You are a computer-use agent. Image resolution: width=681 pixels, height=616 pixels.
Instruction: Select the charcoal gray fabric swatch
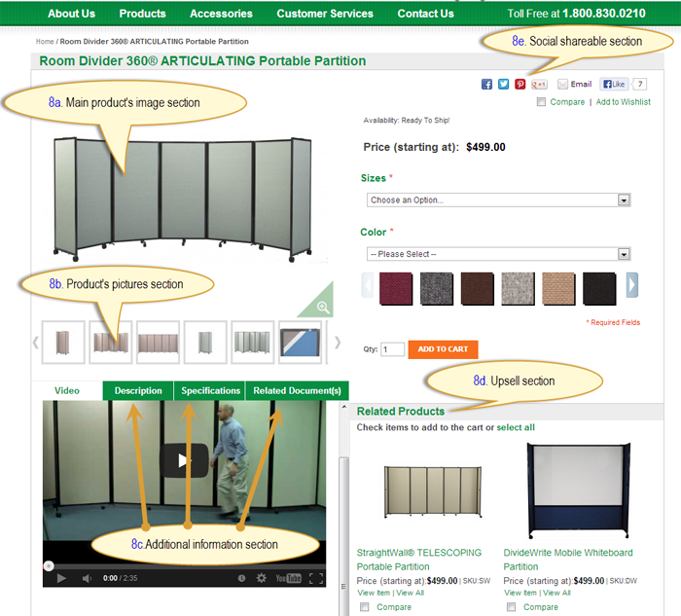point(437,288)
